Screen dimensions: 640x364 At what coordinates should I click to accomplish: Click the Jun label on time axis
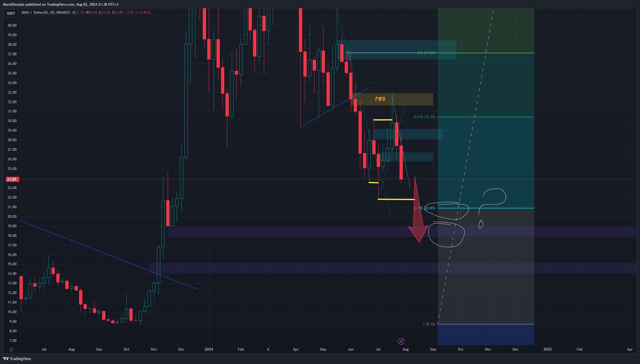[351, 349]
